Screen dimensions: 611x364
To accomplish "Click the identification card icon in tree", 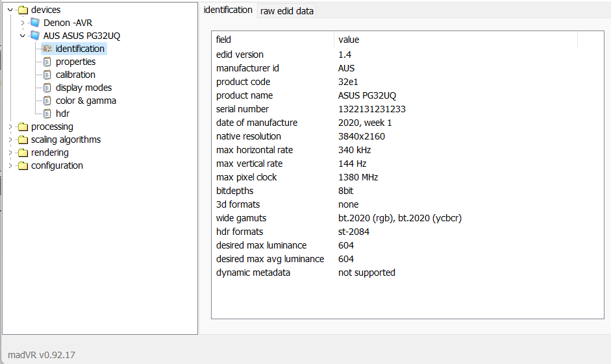I will (x=47, y=49).
